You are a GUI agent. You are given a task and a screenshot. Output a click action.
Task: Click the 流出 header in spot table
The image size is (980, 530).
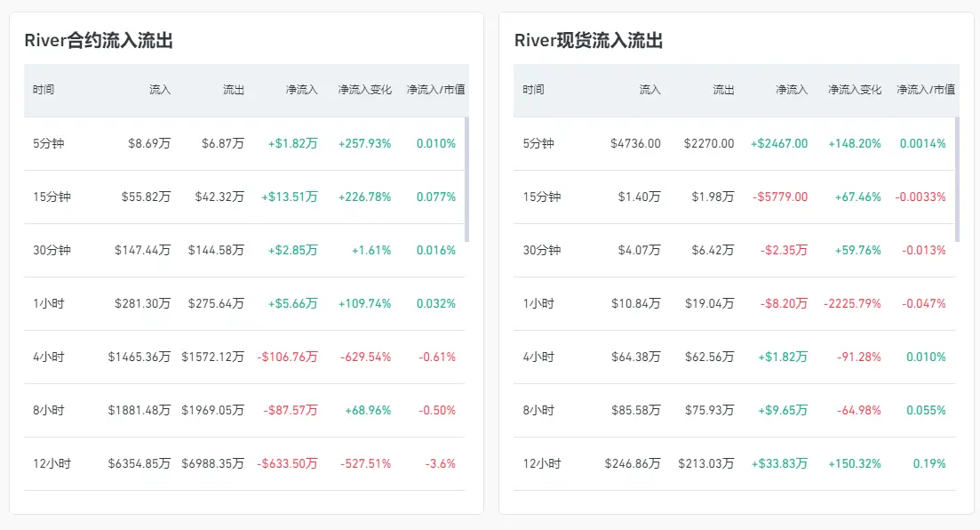click(724, 90)
